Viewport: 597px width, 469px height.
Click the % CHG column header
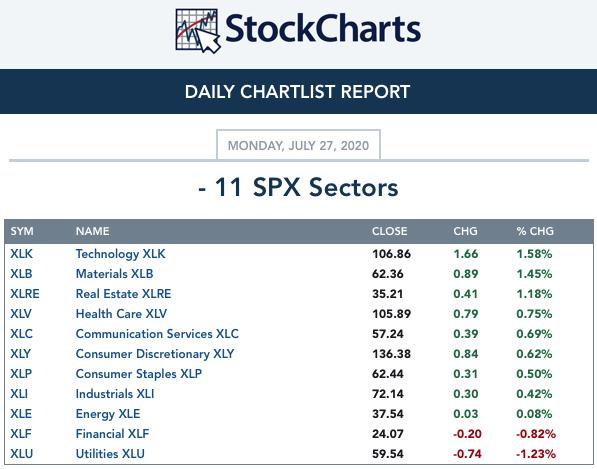pyautogui.click(x=535, y=231)
